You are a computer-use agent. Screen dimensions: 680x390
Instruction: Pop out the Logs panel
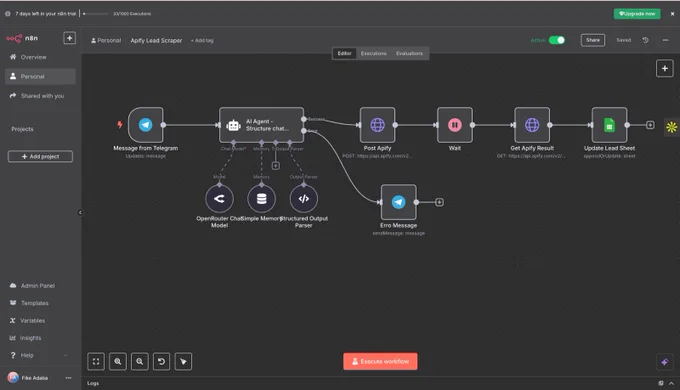click(661, 383)
